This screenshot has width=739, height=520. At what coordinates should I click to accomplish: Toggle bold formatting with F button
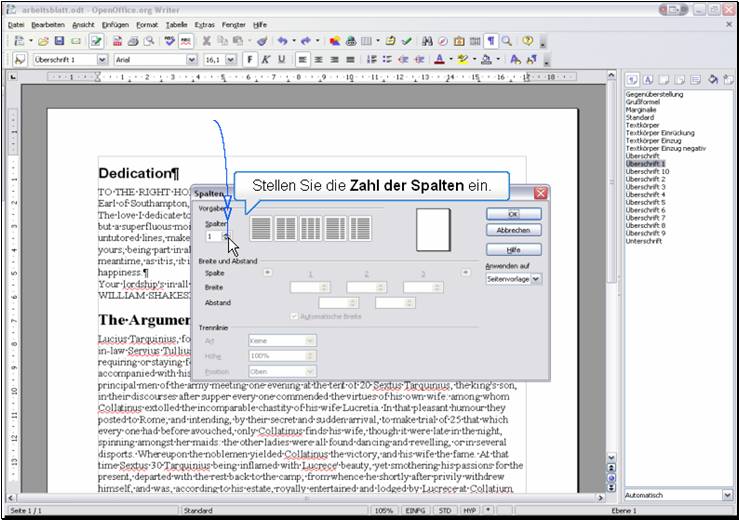(250, 60)
